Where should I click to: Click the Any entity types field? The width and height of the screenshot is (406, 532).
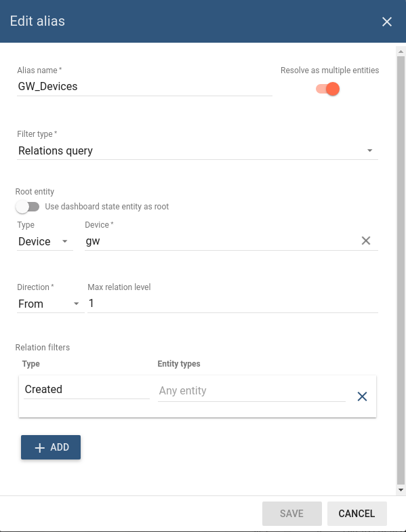coord(251,391)
